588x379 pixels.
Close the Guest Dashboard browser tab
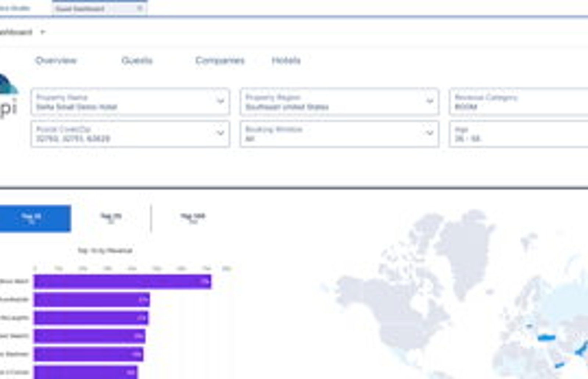tap(140, 8)
